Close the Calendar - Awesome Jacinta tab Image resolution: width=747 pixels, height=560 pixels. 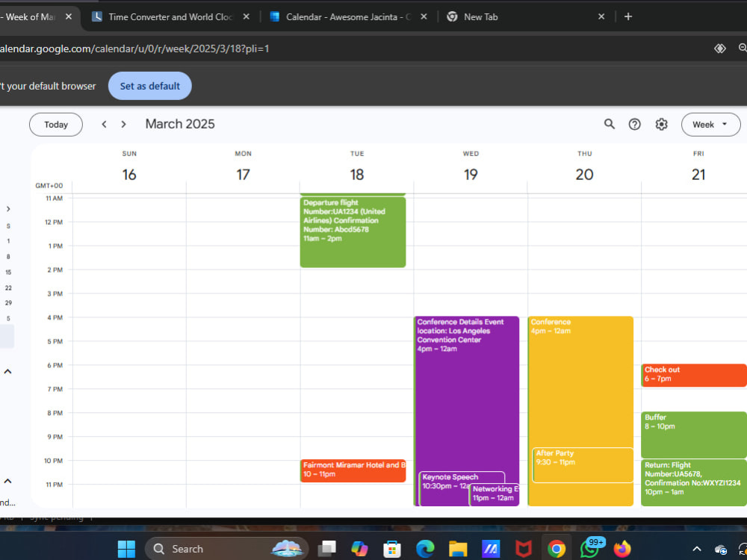tap(424, 16)
